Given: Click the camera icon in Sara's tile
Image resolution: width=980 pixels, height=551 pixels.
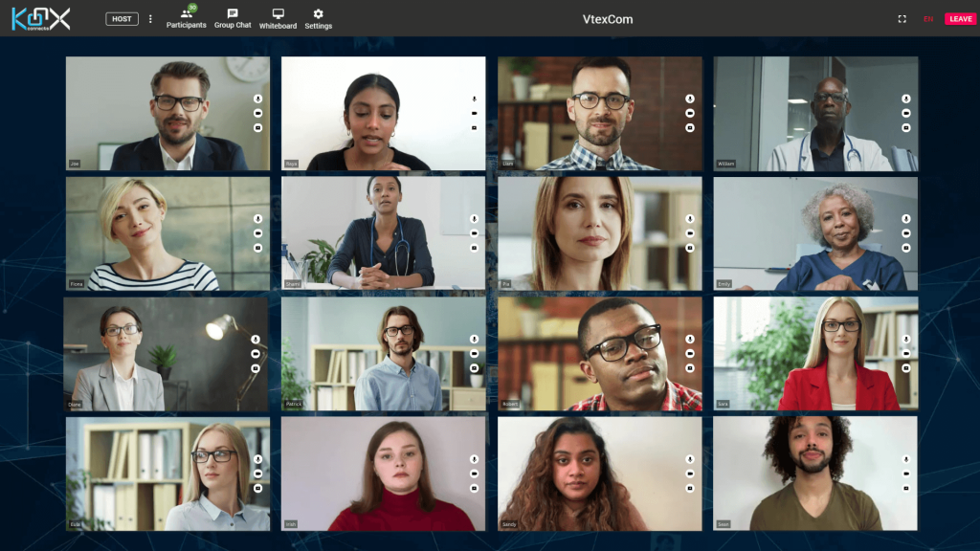Looking at the screenshot, I should (x=905, y=354).
